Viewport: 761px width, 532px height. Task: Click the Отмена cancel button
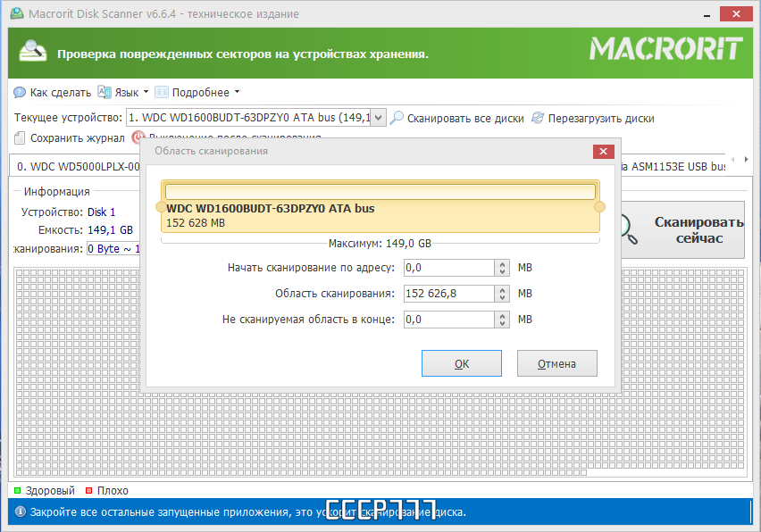click(557, 363)
